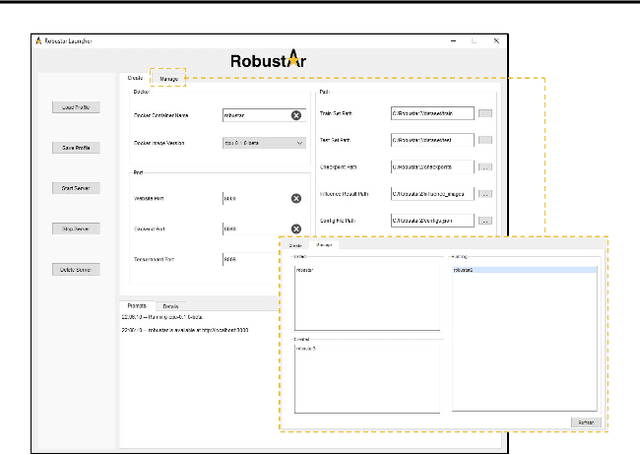
Task: Open the Docker Image Version dropdown
Action: click(264, 143)
